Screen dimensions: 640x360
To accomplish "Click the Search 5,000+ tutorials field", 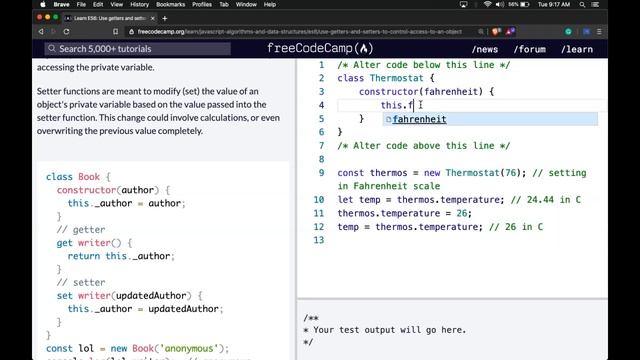I will 138,49.
